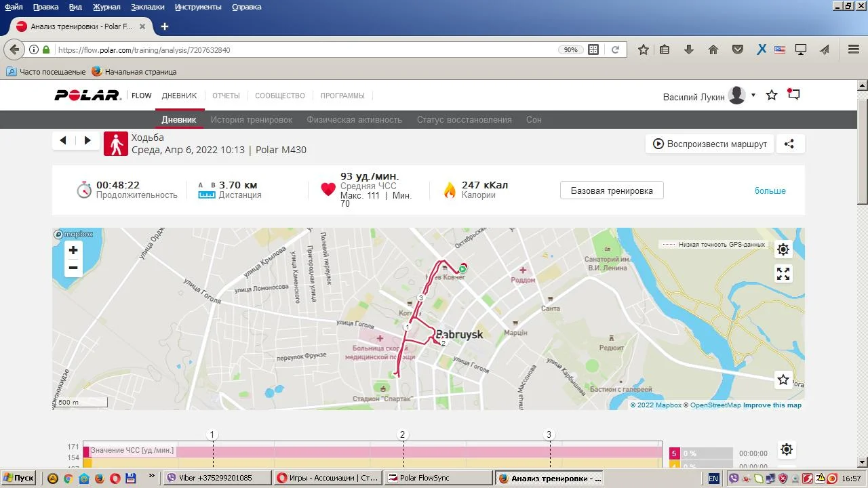The height and width of the screenshot is (488, 868).
Task: Open the История тренировок tab
Action: pos(252,119)
